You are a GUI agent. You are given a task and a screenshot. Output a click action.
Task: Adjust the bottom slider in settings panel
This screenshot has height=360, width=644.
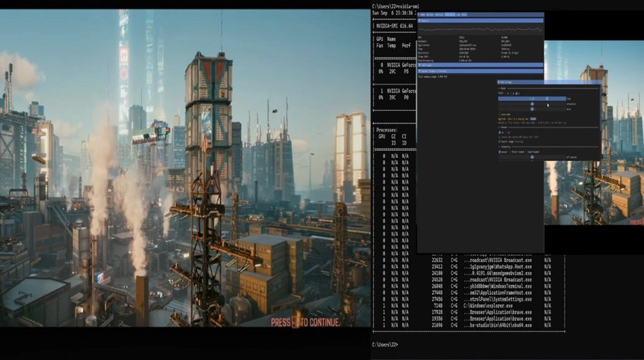[532, 157]
